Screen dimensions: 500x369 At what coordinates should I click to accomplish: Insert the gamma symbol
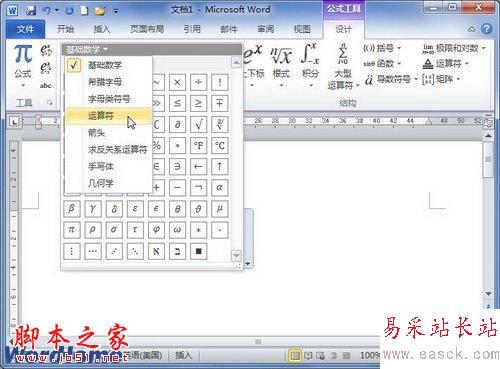pos(93,209)
